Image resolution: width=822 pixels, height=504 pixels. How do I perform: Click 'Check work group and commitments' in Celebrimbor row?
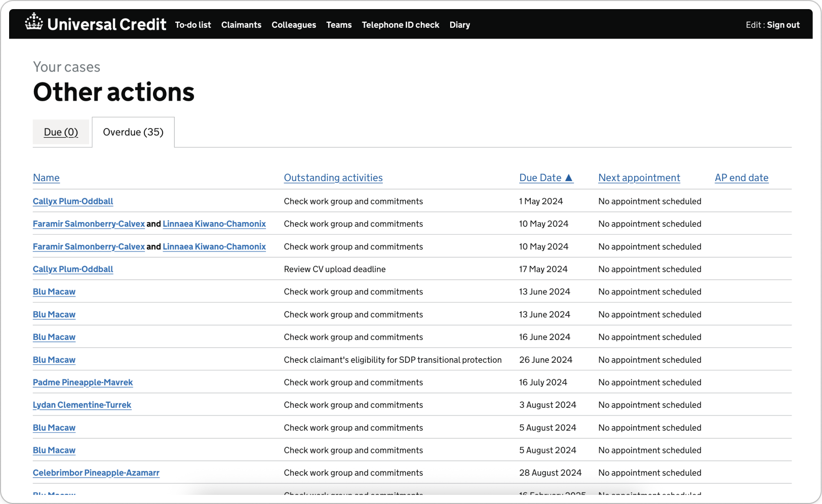pyautogui.click(x=354, y=473)
